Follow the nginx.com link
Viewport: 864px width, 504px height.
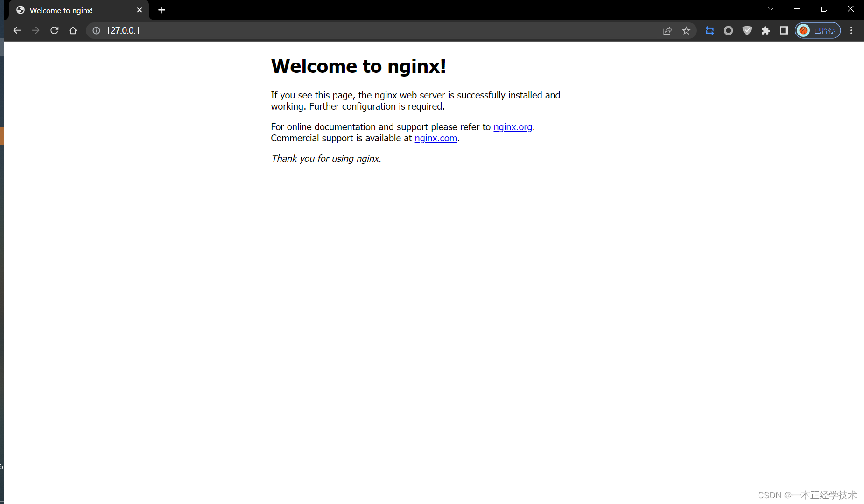436,138
